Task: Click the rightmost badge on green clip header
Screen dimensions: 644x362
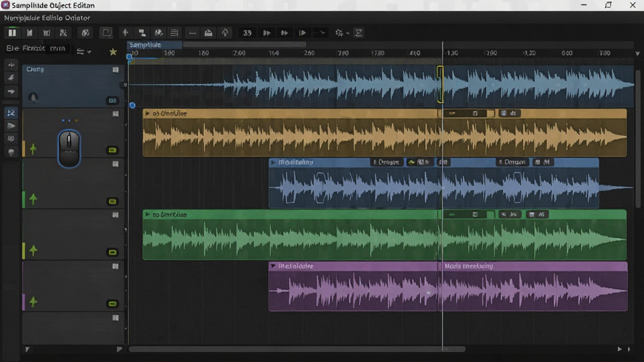Action: click(537, 214)
